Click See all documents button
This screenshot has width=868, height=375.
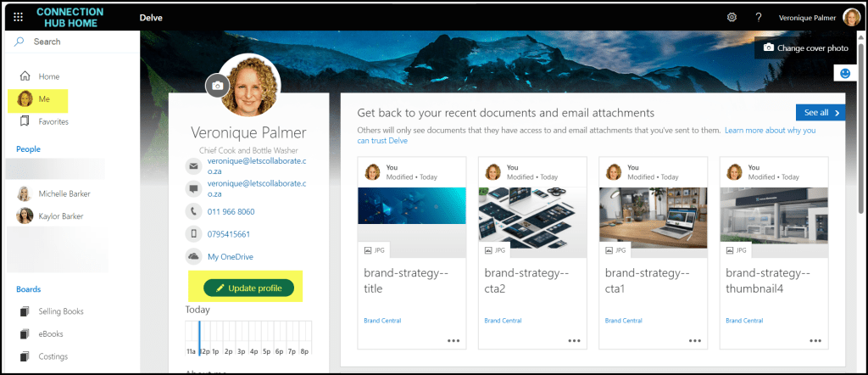821,113
